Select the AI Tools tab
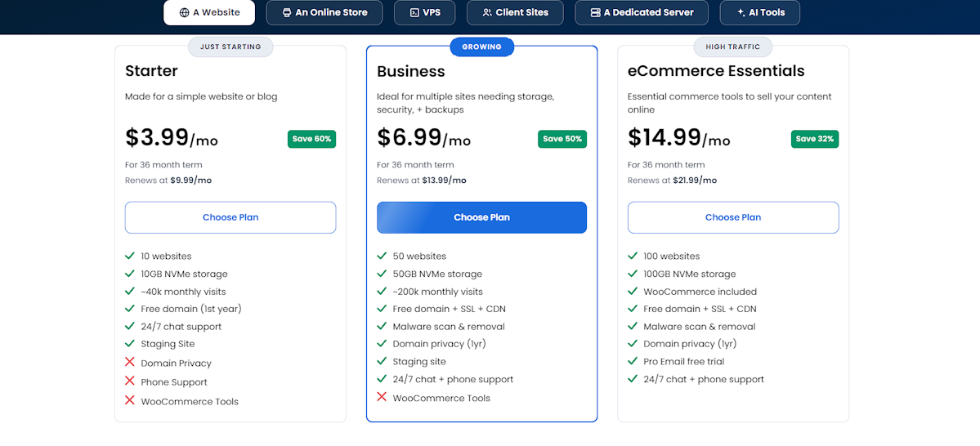This screenshot has width=980, height=446. pos(760,12)
